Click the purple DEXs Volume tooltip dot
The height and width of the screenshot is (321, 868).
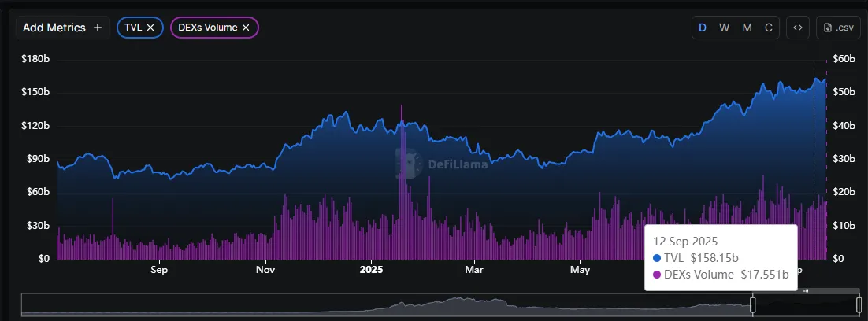pyautogui.click(x=658, y=275)
